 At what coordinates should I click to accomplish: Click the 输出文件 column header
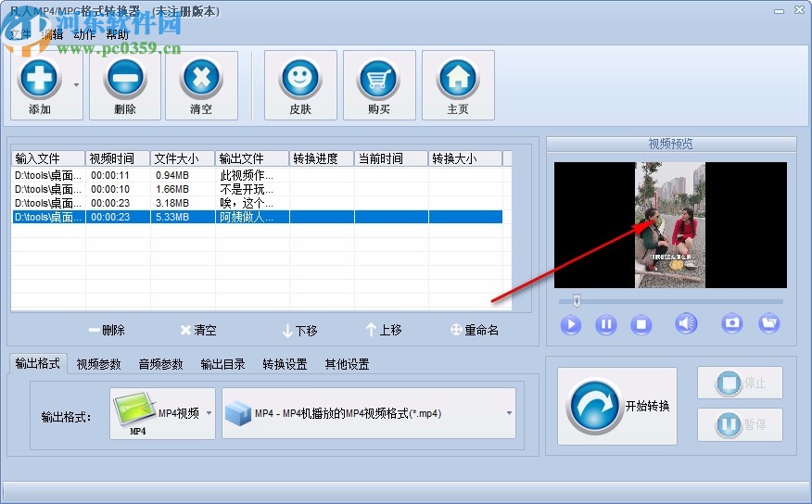tap(252, 158)
